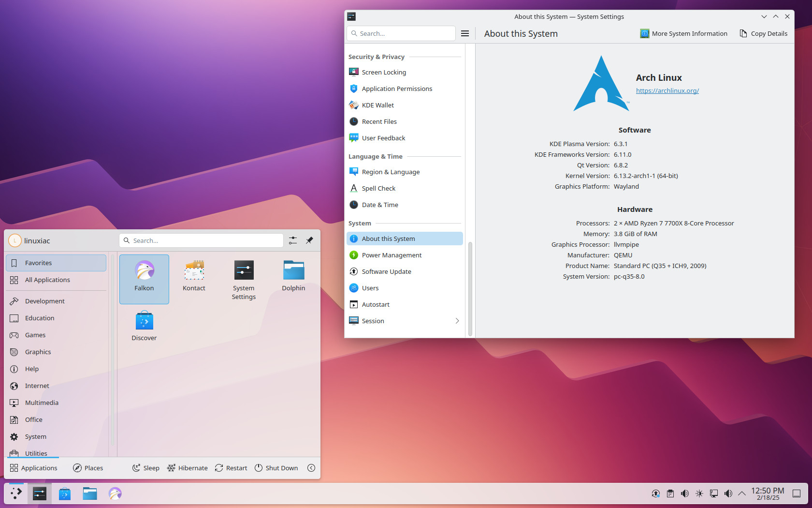This screenshot has height=508, width=812.
Task: Open Help category in launcher
Action: coord(56,369)
